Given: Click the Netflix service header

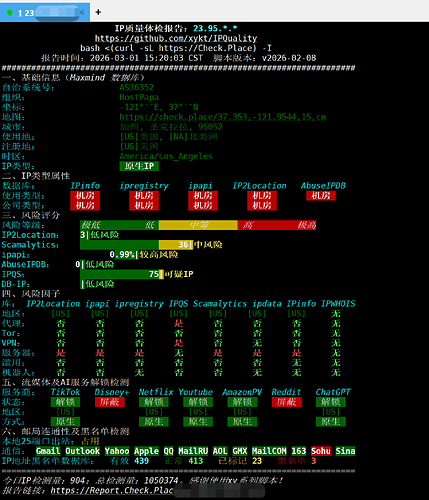Looking at the screenshot, I should click(156, 392).
